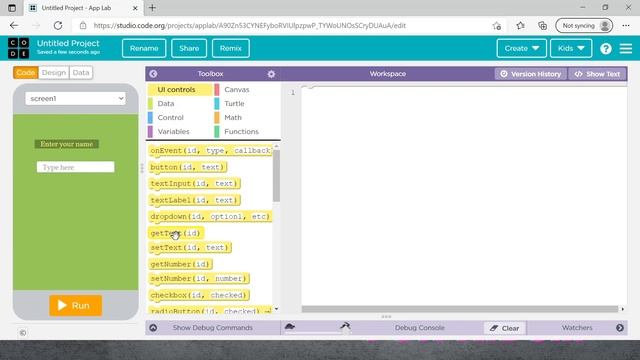Open the screen1 dropdown selector
Image resolution: width=640 pixels, height=360 pixels.
click(76, 98)
